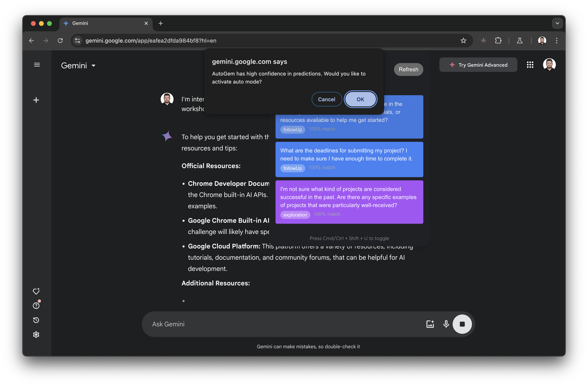Click the hamburger main menu icon

(x=37, y=65)
